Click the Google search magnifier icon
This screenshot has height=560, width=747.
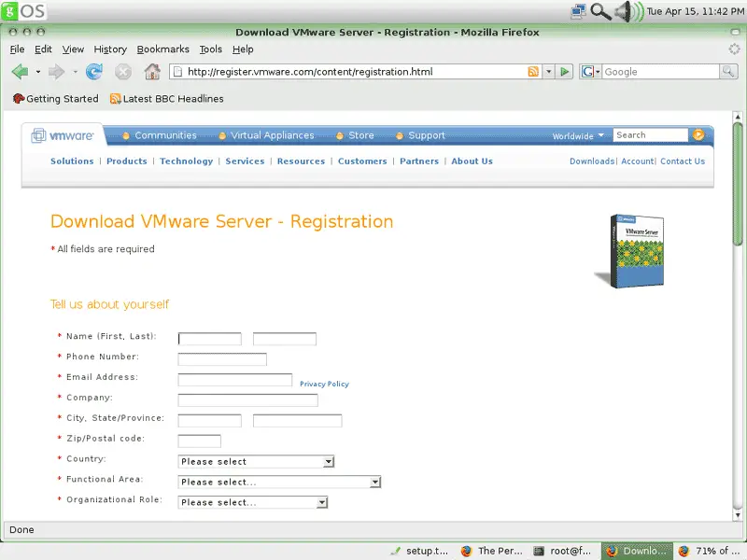tap(728, 72)
